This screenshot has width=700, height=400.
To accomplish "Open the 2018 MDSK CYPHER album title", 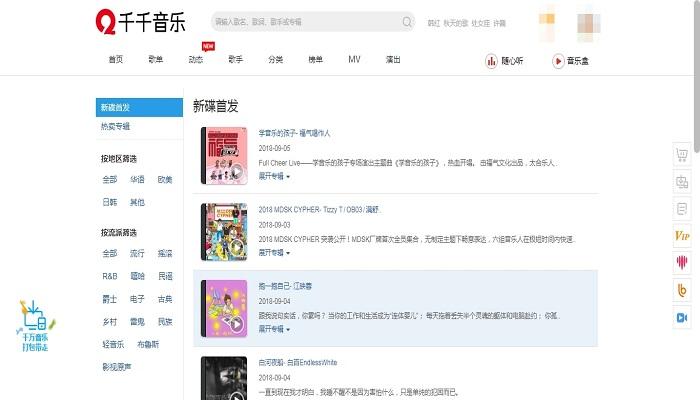I will [320, 209].
